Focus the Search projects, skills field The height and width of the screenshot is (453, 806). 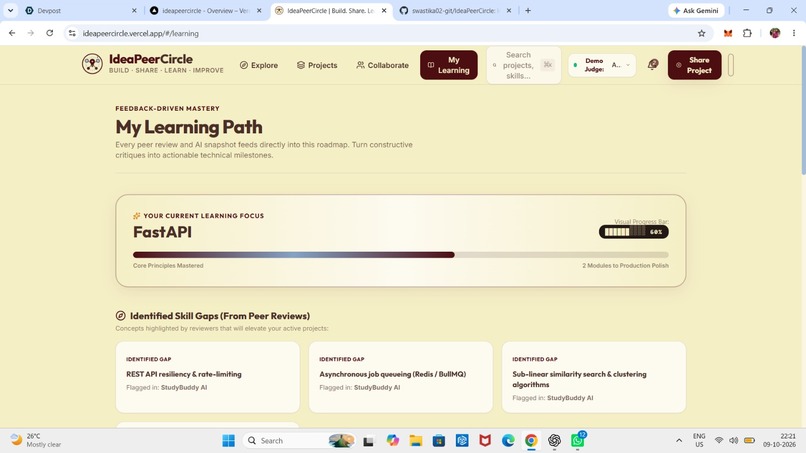click(x=523, y=65)
